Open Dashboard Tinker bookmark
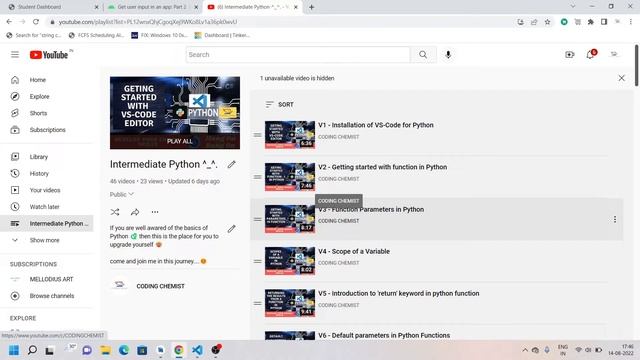 222,36
